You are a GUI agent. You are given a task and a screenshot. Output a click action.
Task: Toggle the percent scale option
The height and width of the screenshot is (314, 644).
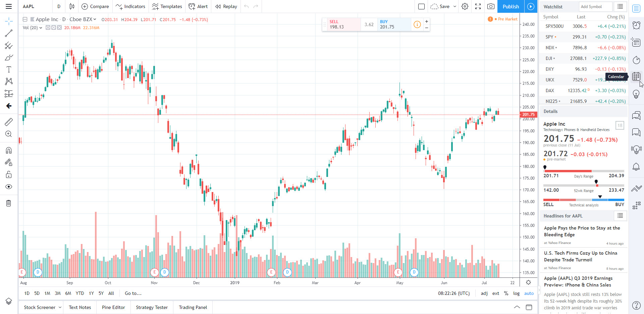(x=506, y=293)
